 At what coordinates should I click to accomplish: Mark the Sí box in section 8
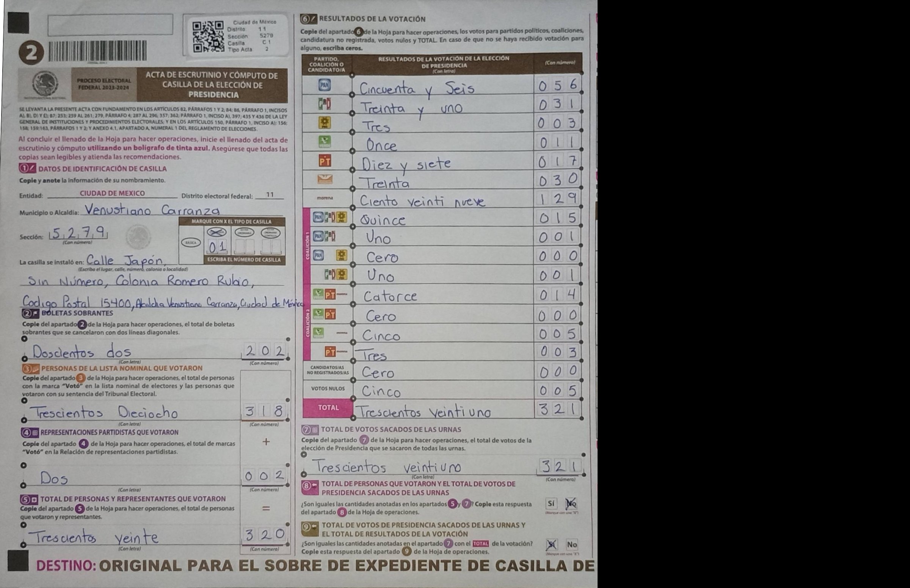pyautogui.click(x=551, y=504)
